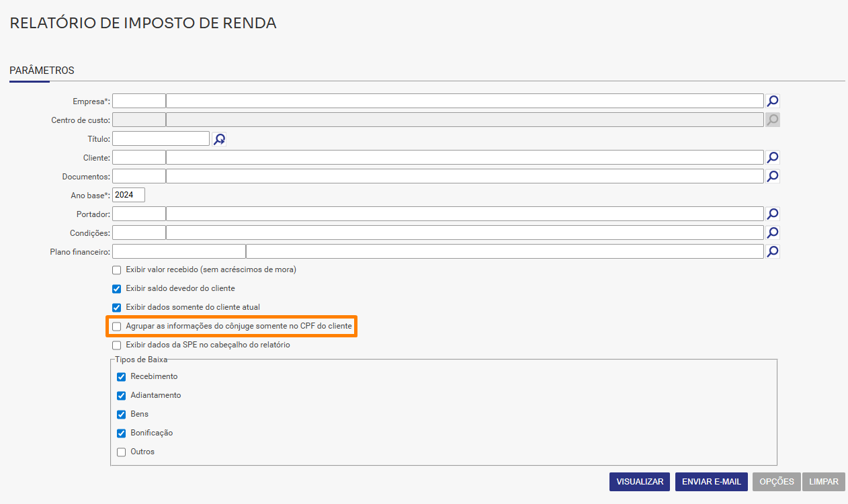Click the Centro de custo code field

click(x=139, y=120)
